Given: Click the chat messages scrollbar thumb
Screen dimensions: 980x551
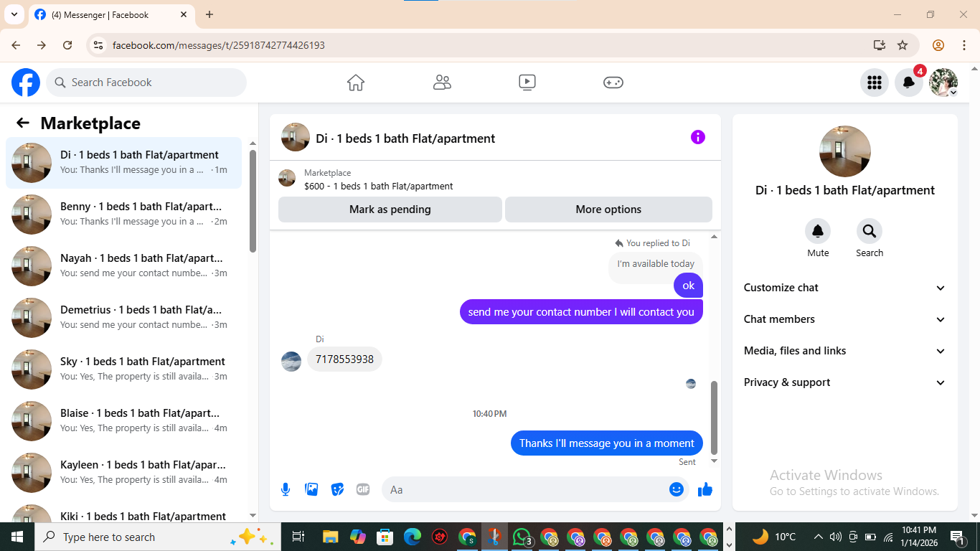Looking at the screenshot, I should tap(714, 418).
